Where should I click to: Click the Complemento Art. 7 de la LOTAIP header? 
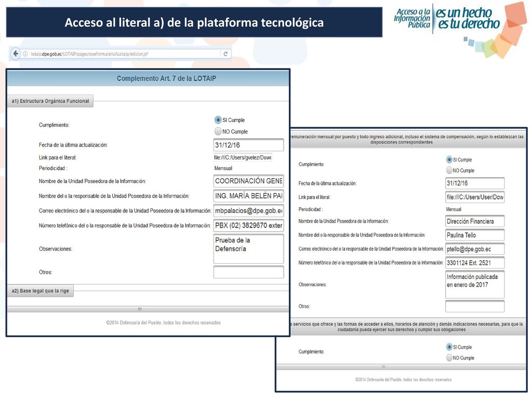166,78
